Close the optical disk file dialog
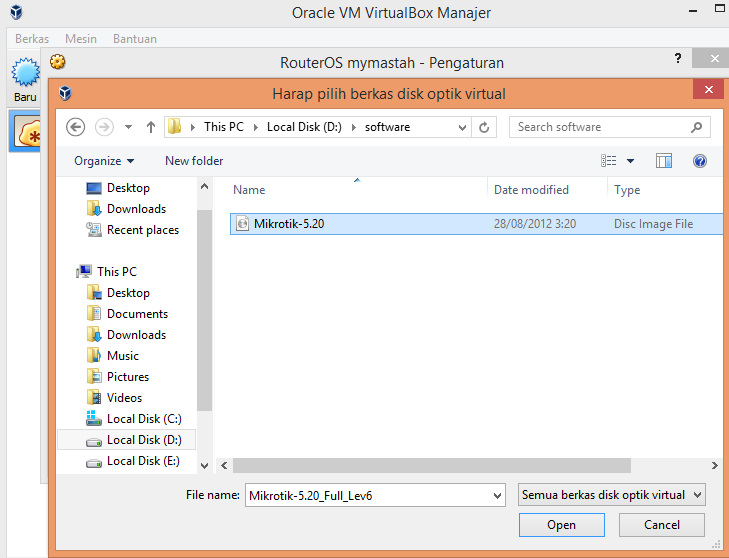Image resolution: width=729 pixels, height=558 pixels. coord(709,89)
